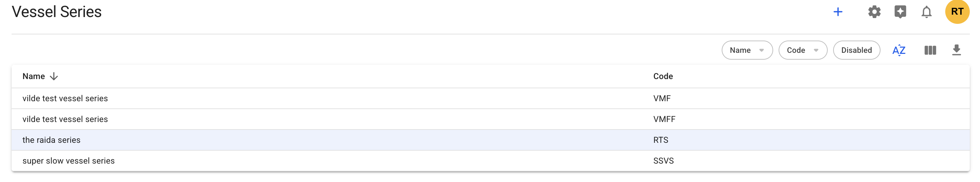This screenshot has height=182, width=980.
Task: Open vilde test vessel series with code VMF
Action: (65, 98)
